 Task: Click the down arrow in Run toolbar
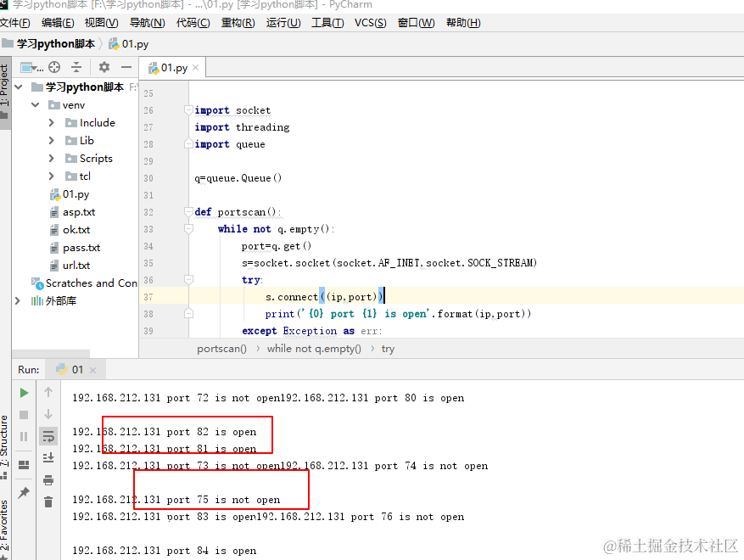48,414
